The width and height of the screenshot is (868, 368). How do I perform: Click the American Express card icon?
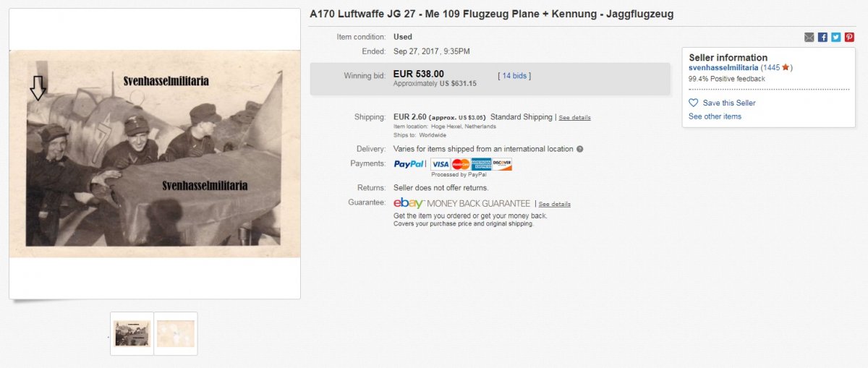pyautogui.click(x=482, y=164)
